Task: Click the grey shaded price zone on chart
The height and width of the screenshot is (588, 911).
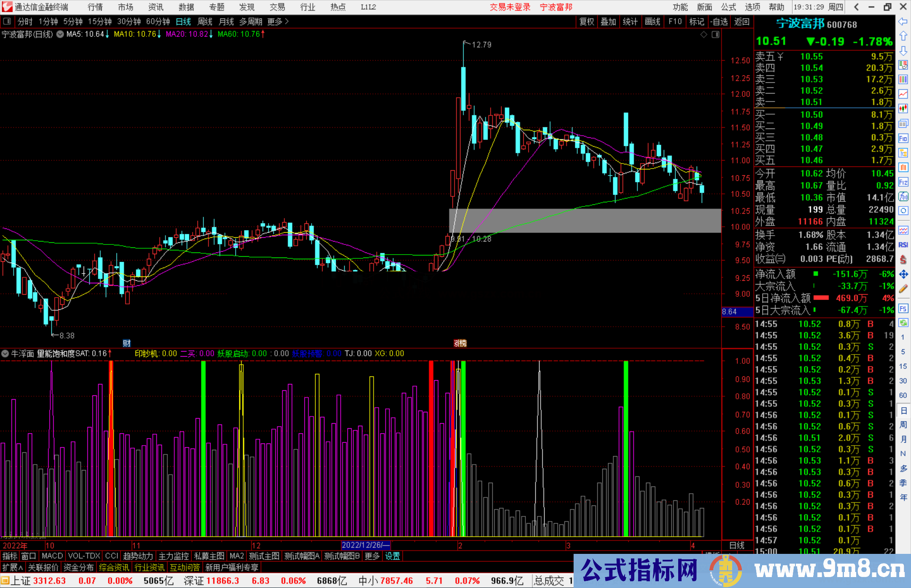Action: click(585, 220)
